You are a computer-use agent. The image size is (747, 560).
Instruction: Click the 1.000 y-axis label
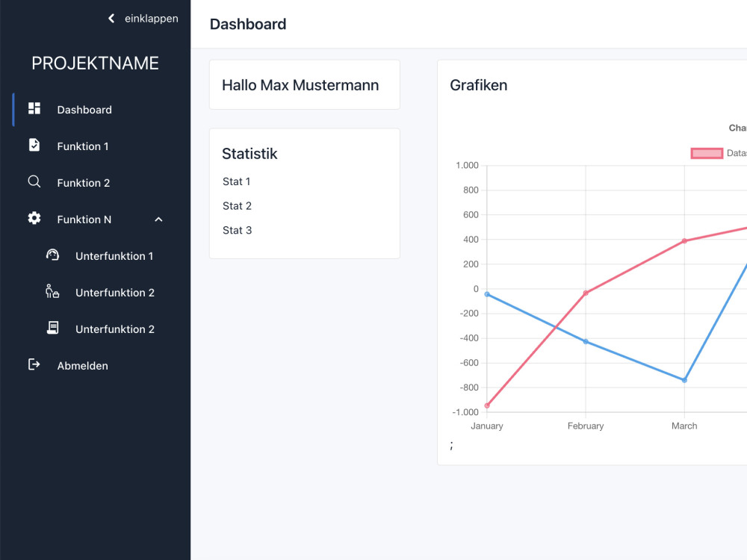(x=467, y=165)
